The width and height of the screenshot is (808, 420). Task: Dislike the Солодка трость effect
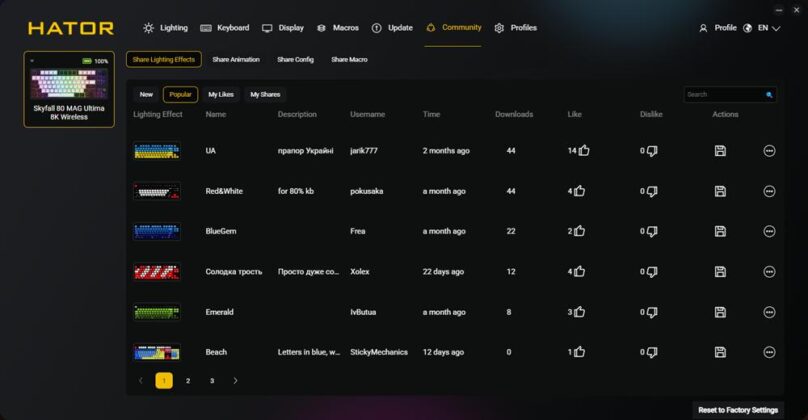[x=652, y=272]
